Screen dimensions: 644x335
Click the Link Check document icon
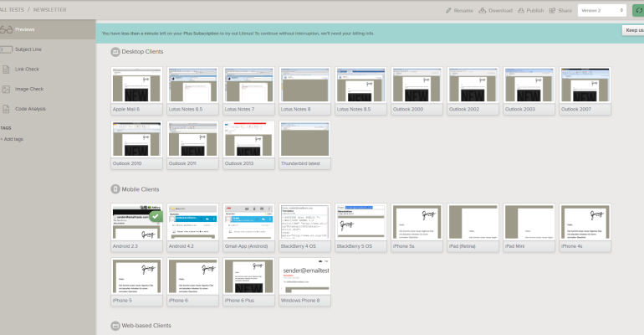point(6,69)
